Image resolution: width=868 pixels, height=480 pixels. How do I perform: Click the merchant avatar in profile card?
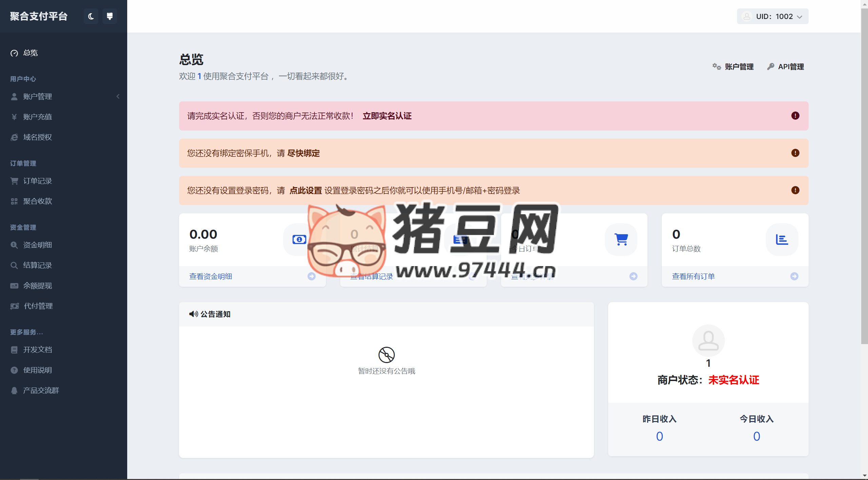pos(708,341)
